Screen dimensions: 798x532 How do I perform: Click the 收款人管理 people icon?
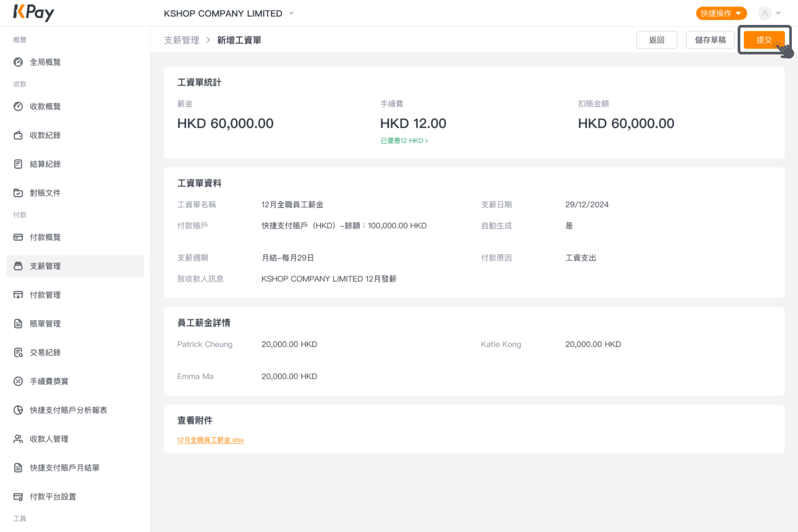[18, 439]
